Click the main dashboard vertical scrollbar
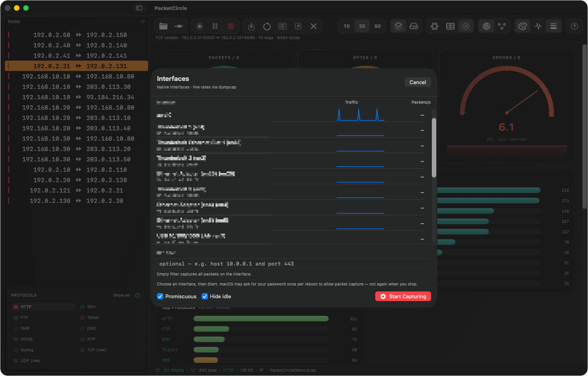588x376 pixels. pyautogui.click(x=585, y=126)
